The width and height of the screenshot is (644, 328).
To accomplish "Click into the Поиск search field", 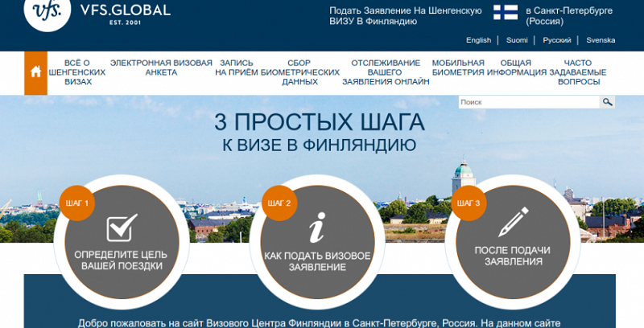I will pyautogui.click(x=529, y=102).
